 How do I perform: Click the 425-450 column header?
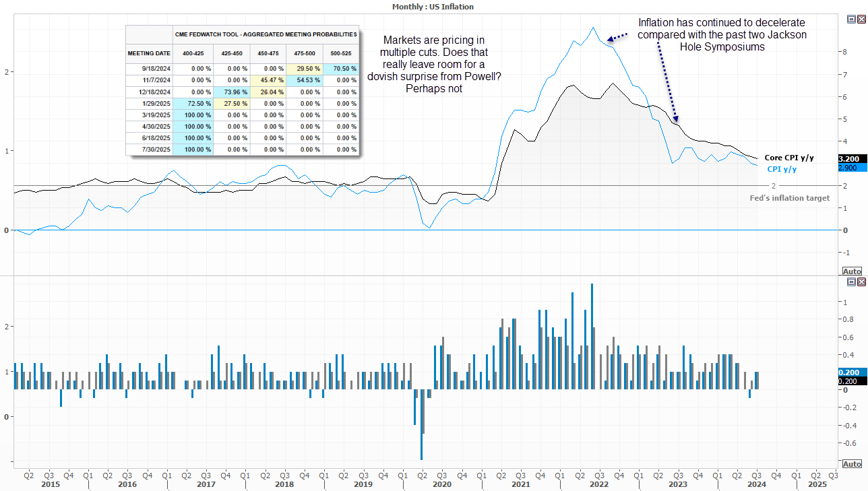231,53
